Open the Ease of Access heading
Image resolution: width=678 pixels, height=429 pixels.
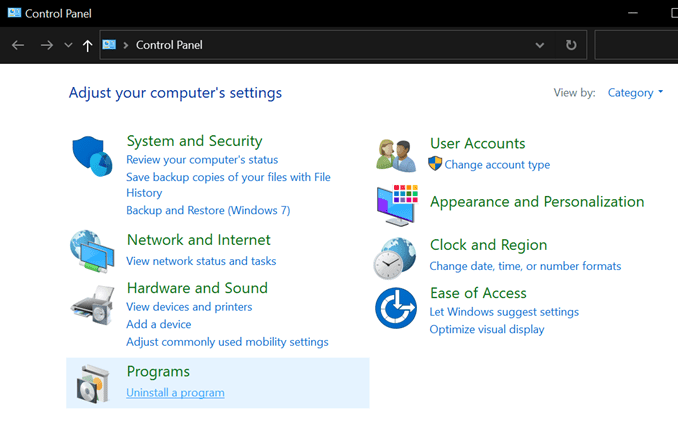478,293
